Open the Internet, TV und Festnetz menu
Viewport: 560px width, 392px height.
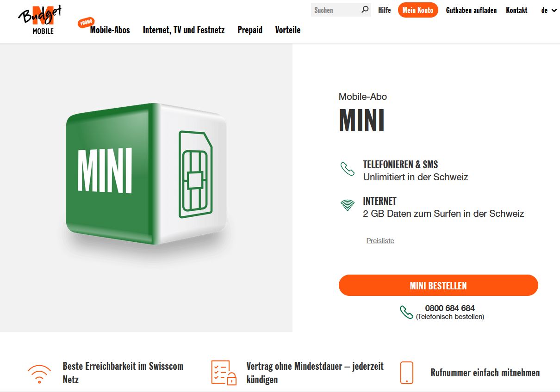coord(184,30)
